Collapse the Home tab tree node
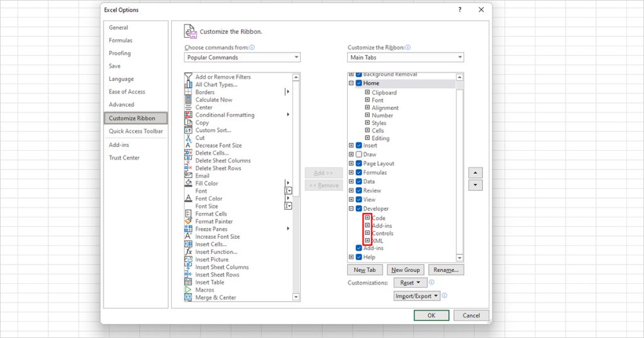This screenshot has height=338, width=644. tap(351, 83)
